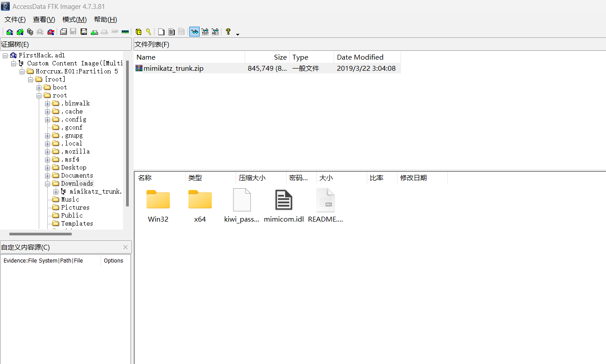Collapse the Downloads folder node
Viewport: 606px width, 364px height.
tap(47, 184)
